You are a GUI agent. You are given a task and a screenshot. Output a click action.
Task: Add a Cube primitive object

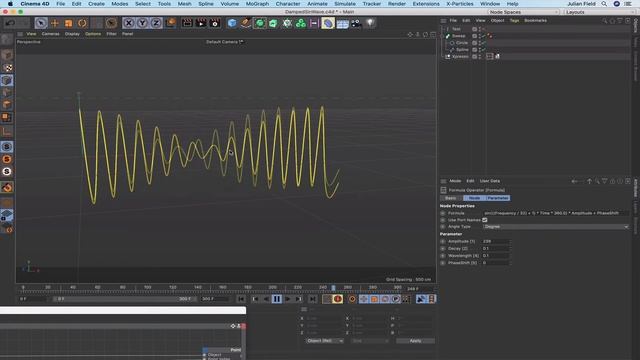(232, 23)
